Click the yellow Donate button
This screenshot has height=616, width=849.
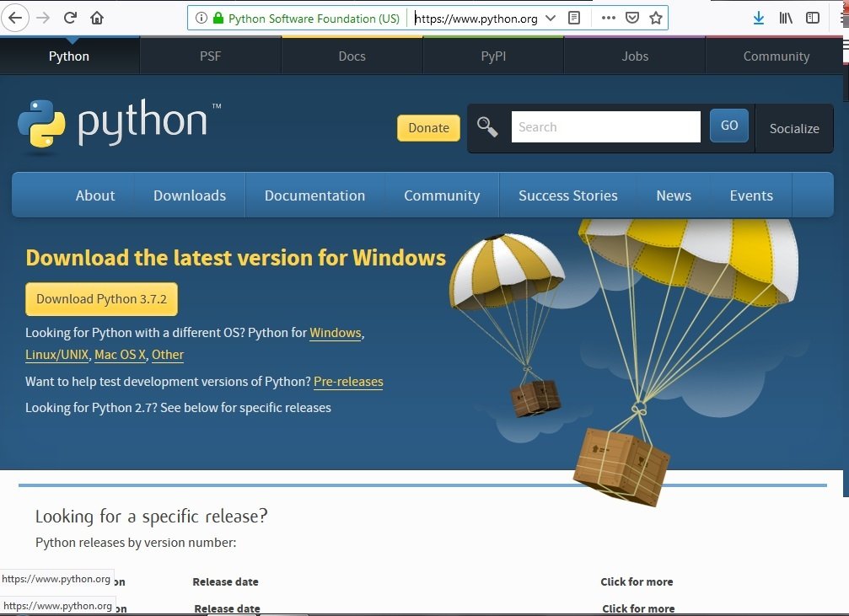point(428,128)
